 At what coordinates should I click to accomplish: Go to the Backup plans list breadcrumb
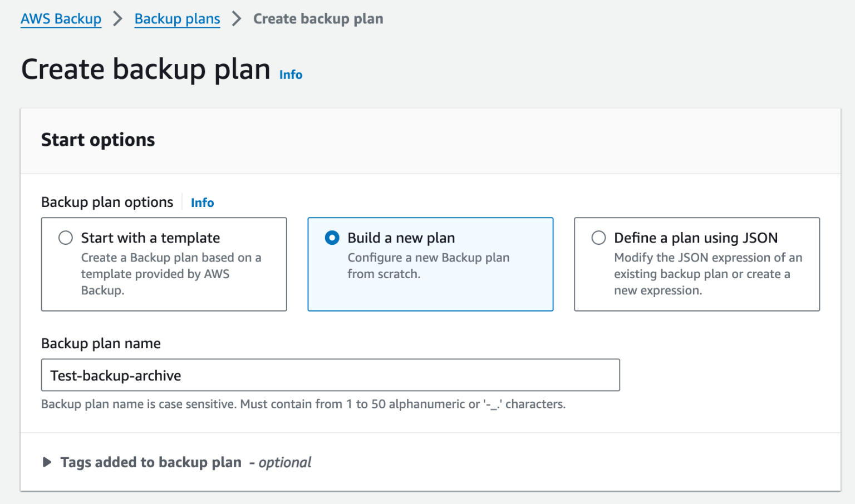coord(177,18)
